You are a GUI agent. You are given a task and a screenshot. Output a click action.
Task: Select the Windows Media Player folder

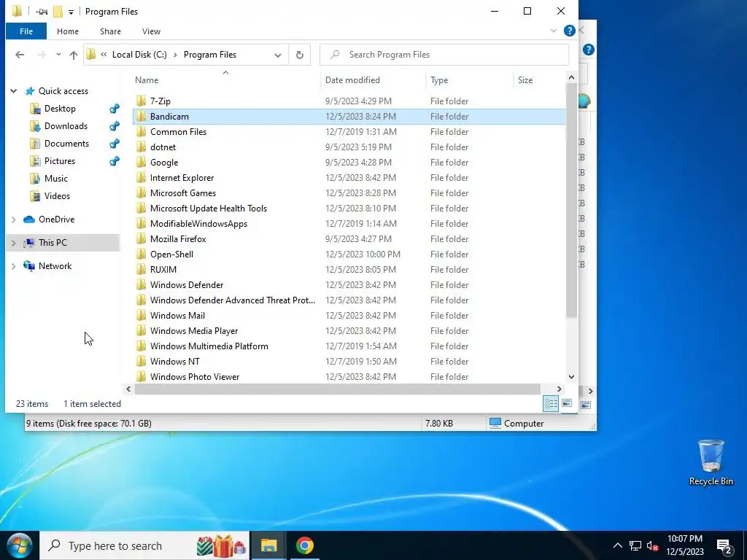(x=194, y=331)
